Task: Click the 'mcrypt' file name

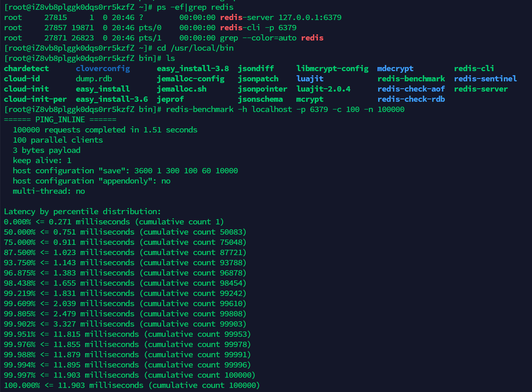Action: pos(310,99)
